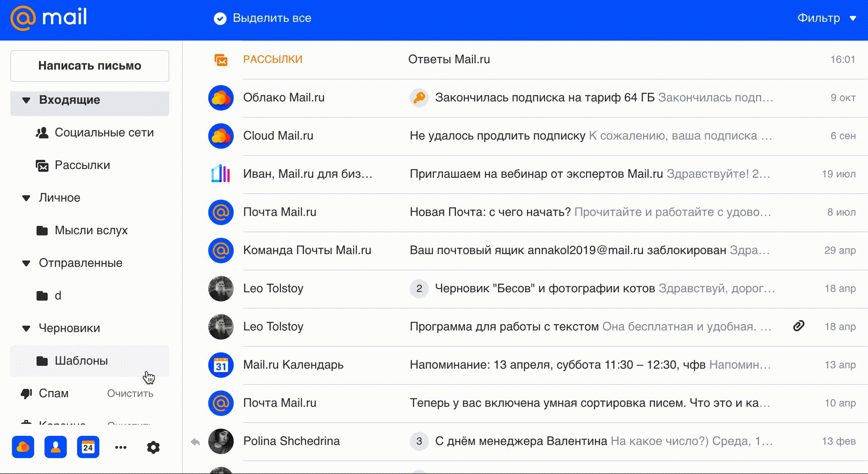Click the Шаблоны folder icon
The image size is (868, 474).
42,361
